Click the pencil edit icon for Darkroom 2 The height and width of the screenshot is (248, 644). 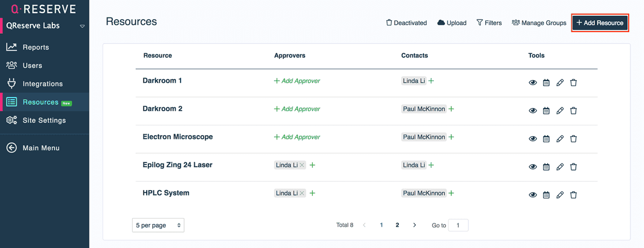560,111
